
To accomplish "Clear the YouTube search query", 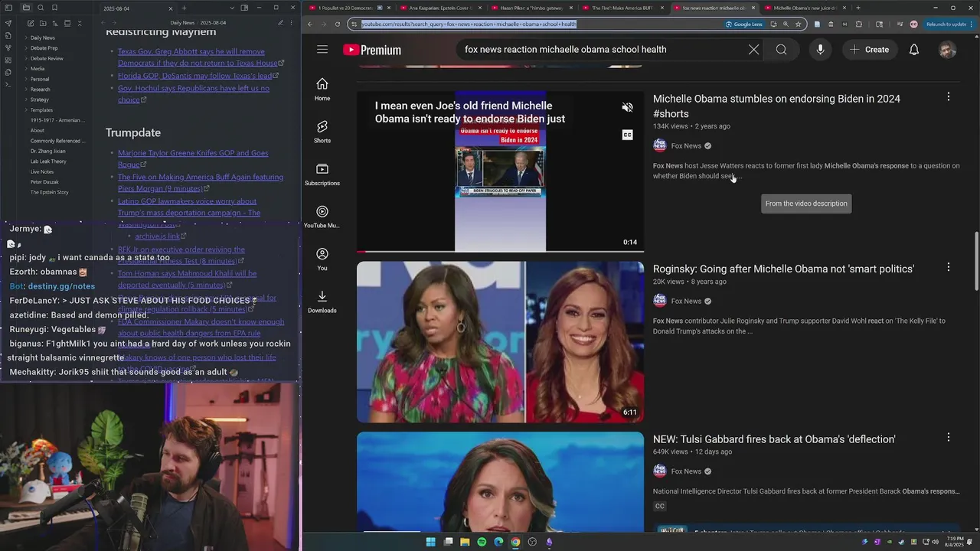I will [753, 50].
